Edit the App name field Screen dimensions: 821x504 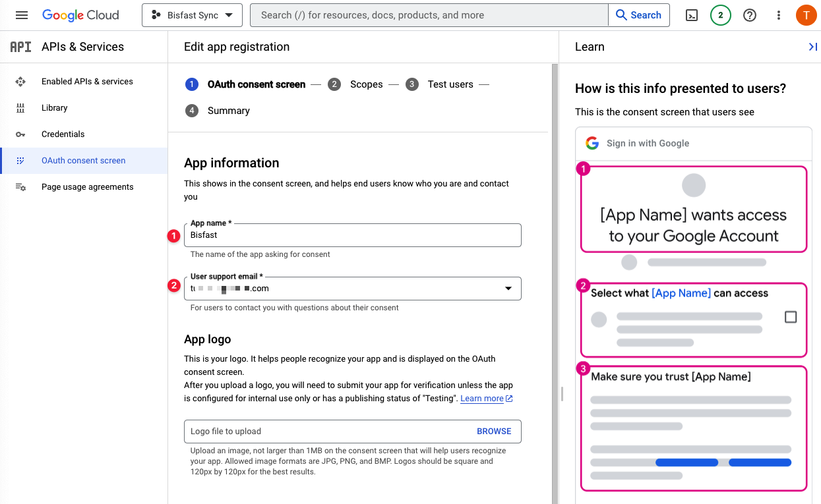(353, 235)
